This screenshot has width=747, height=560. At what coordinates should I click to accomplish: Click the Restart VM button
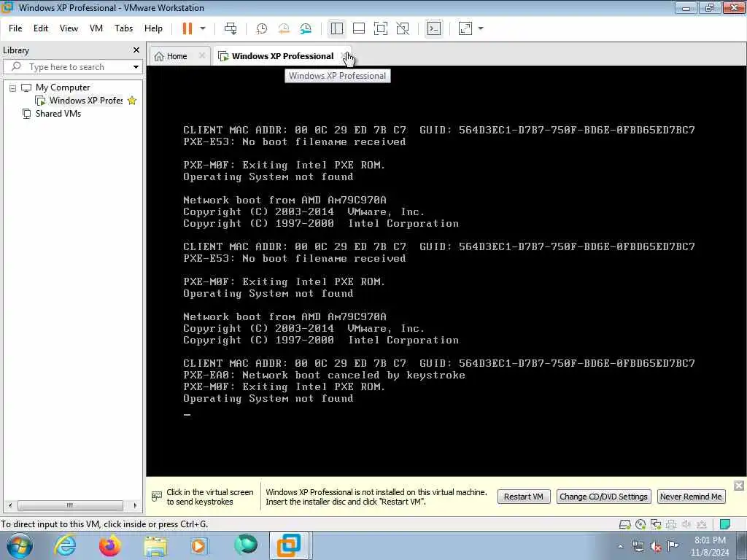point(524,497)
